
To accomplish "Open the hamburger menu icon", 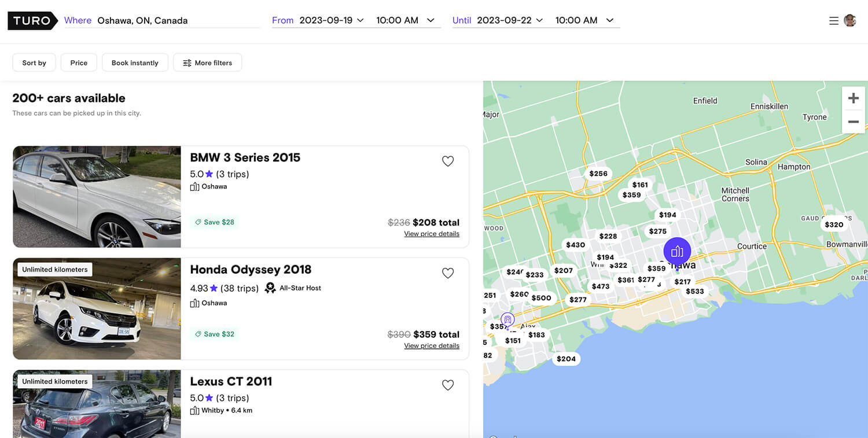I will click(834, 20).
